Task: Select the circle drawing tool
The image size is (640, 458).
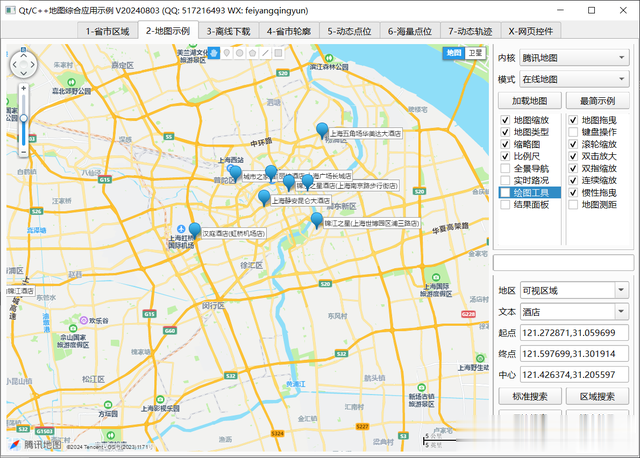Action: pyautogui.click(x=240, y=53)
